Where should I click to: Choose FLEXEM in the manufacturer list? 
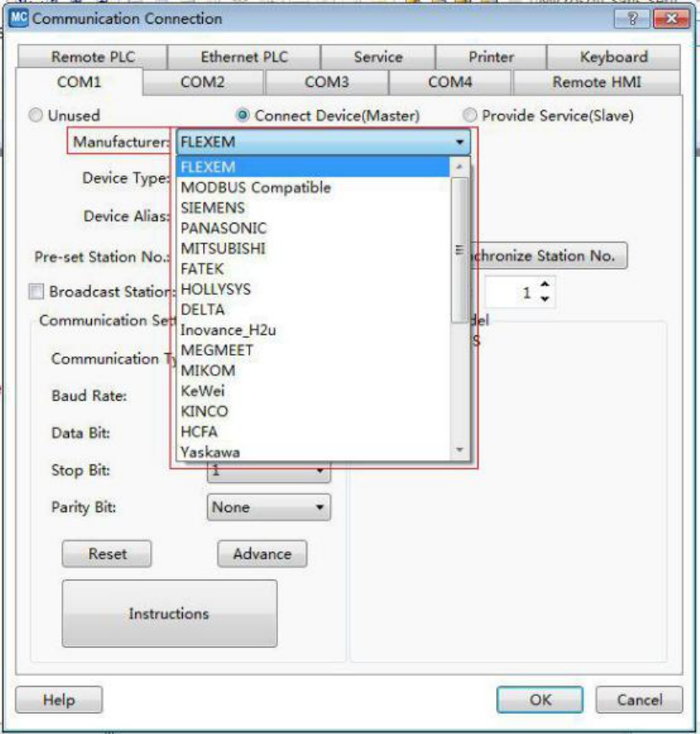(313, 167)
